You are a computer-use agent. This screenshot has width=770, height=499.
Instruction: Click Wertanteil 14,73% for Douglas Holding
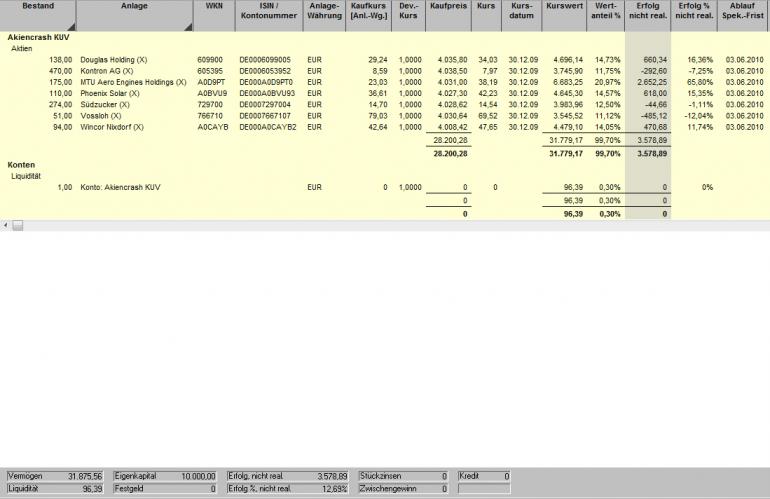tap(607, 60)
